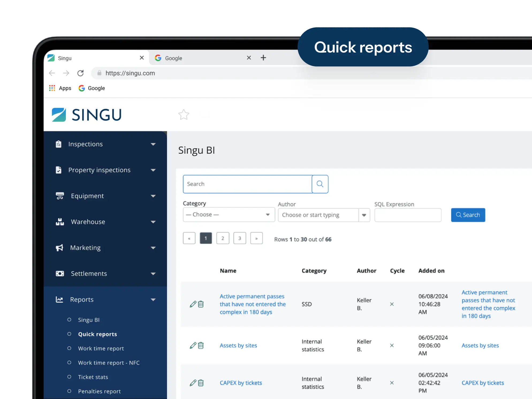This screenshot has height=399, width=532.
Task: Open CAPEX by tickets link in Name column
Action: (241, 383)
